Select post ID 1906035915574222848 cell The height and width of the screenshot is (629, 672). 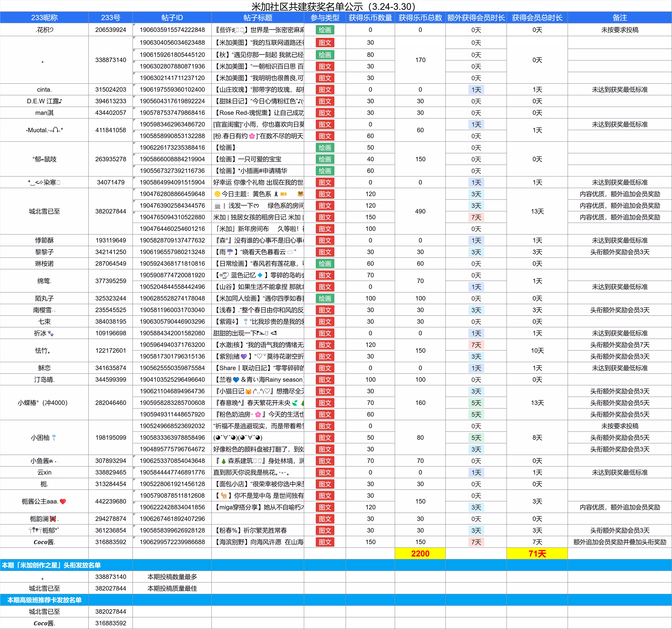172,30
